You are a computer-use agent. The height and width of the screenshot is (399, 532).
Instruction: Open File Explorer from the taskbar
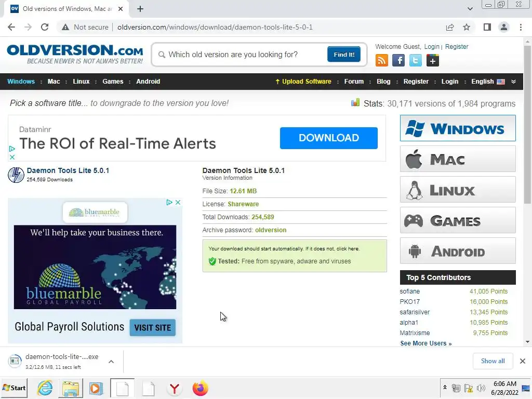coord(71,388)
